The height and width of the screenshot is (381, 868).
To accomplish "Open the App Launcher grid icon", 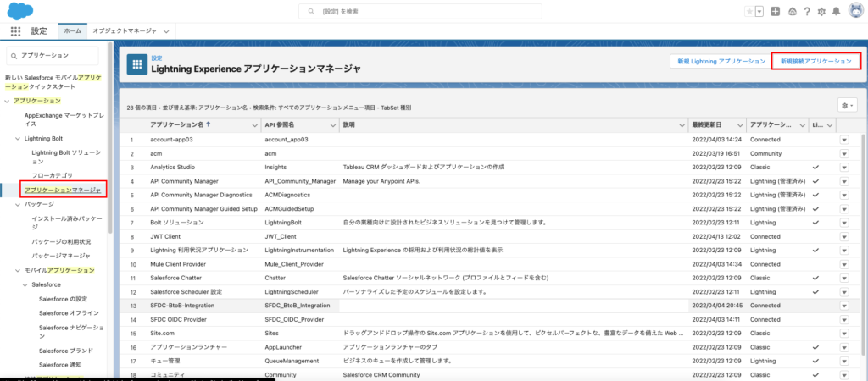I will tap(15, 30).
